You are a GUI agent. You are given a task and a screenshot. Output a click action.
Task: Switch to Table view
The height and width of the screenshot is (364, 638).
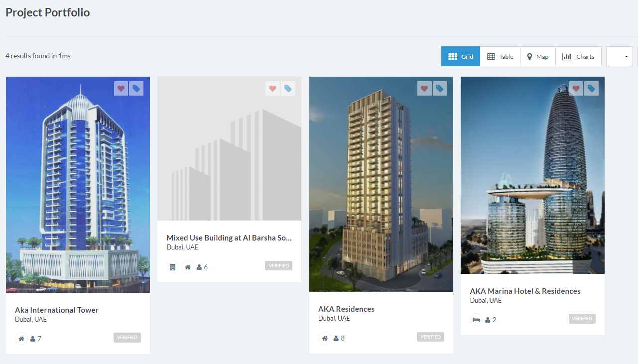tap(500, 56)
